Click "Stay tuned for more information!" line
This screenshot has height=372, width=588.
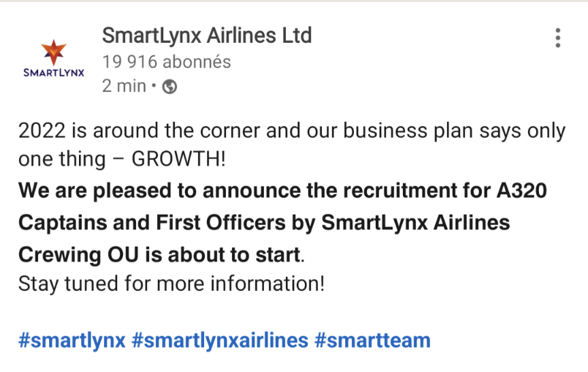click(x=171, y=283)
